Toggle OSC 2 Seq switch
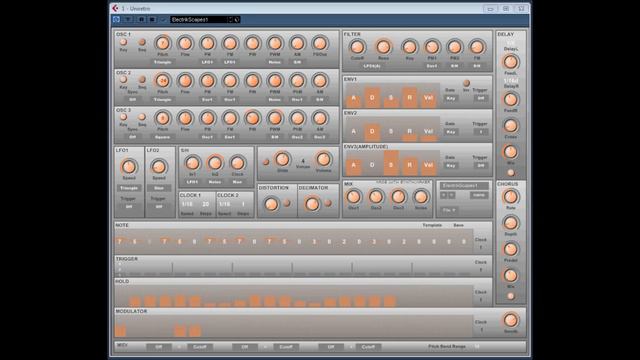This screenshot has height=360, width=640. [142, 79]
